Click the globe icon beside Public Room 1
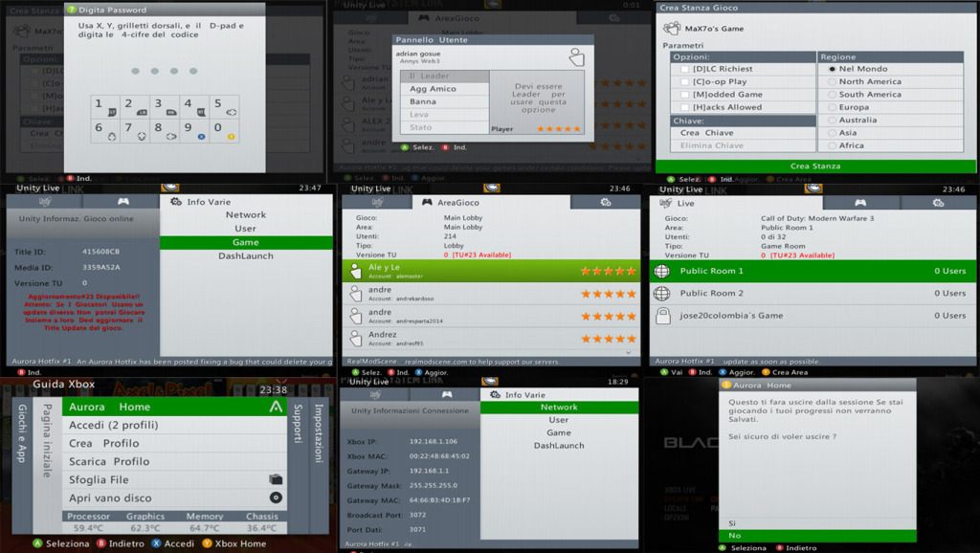The image size is (980, 553). click(x=661, y=271)
